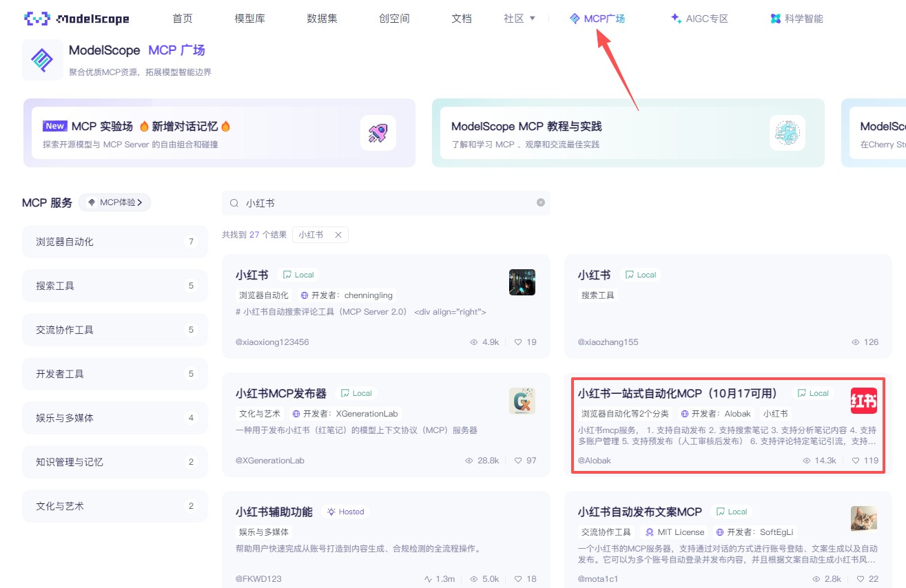Click the Hosted badge on 小红书辅助功能

click(346, 512)
